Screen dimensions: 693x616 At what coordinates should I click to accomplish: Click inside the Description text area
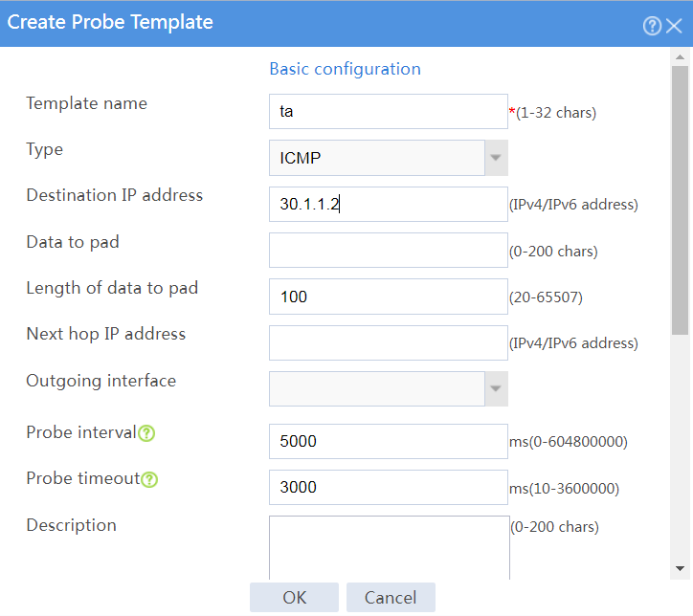390,547
